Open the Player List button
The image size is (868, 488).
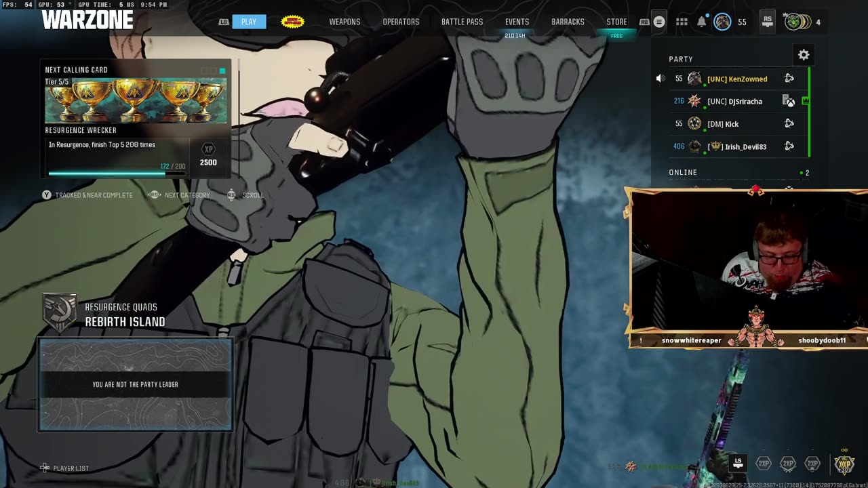[64, 468]
